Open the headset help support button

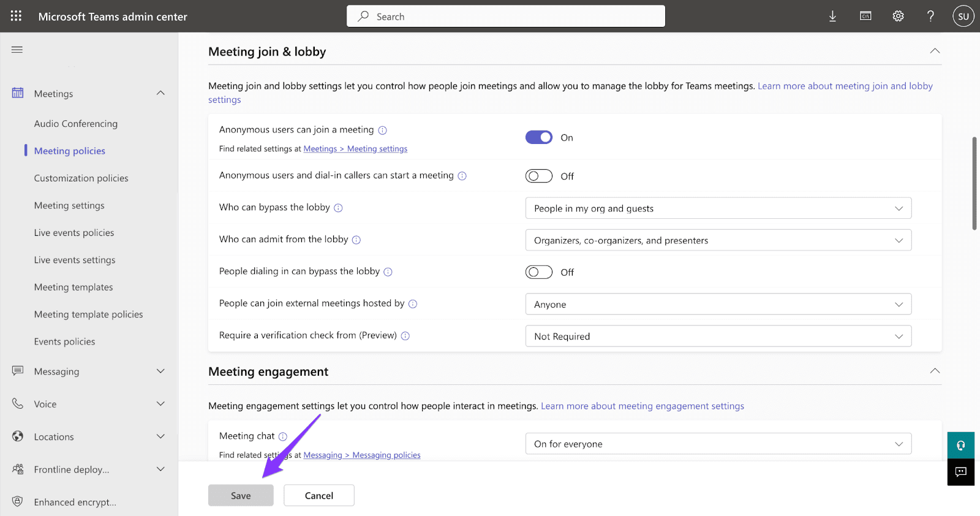(x=961, y=446)
